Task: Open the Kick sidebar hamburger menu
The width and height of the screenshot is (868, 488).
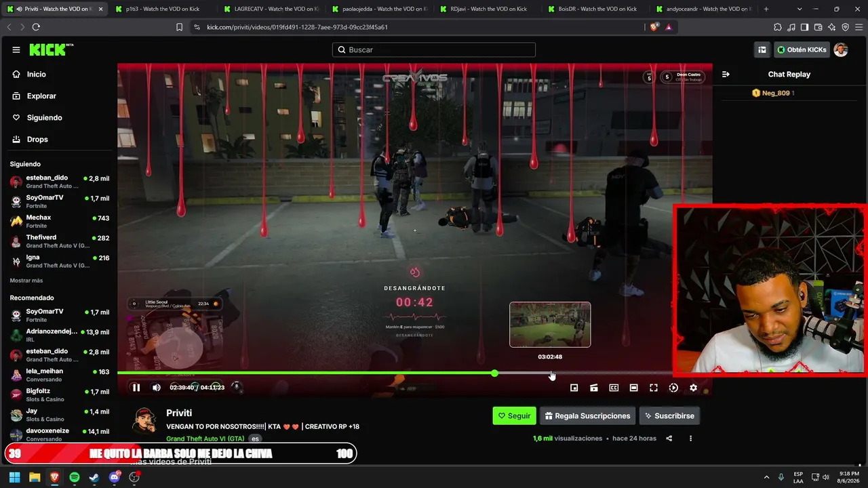Action: (16, 49)
